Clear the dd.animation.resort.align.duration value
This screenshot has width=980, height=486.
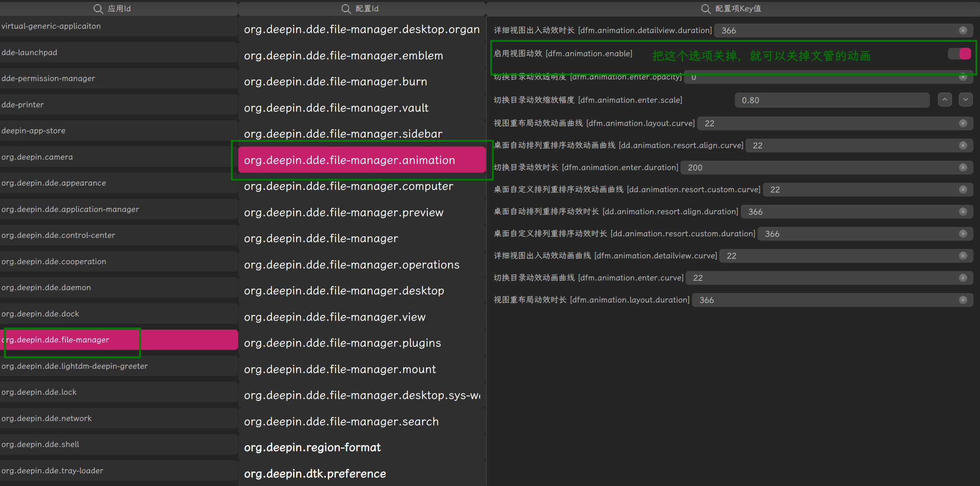coord(963,211)
